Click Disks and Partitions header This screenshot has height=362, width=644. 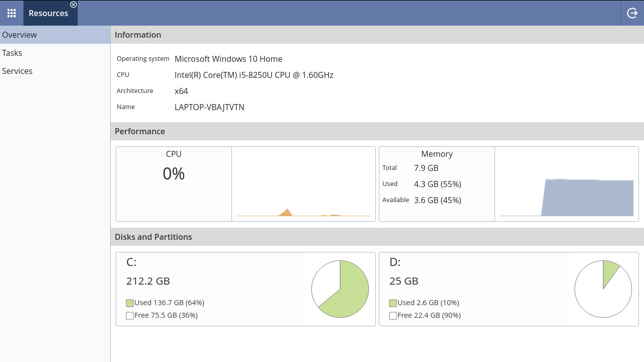point(377,237)
